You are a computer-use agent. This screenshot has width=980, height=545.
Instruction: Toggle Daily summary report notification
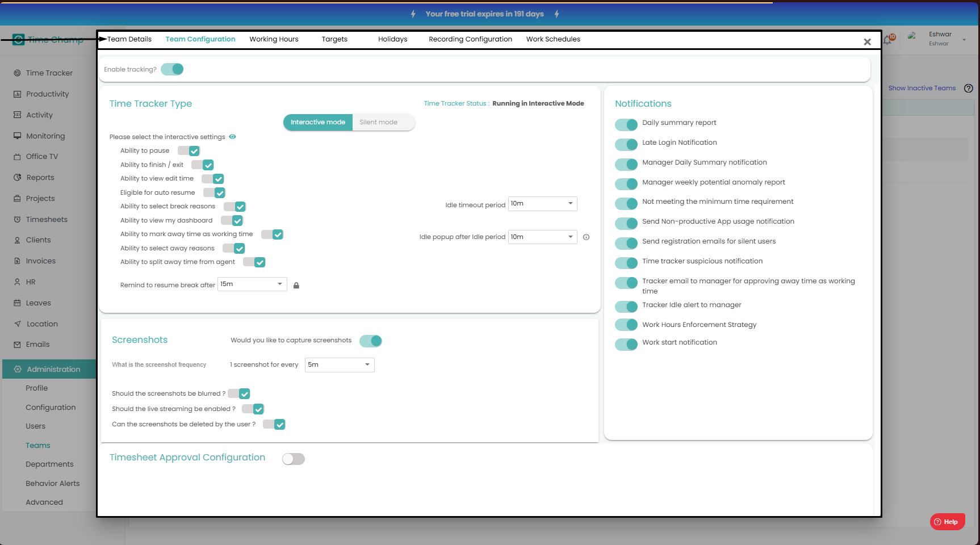626,124
